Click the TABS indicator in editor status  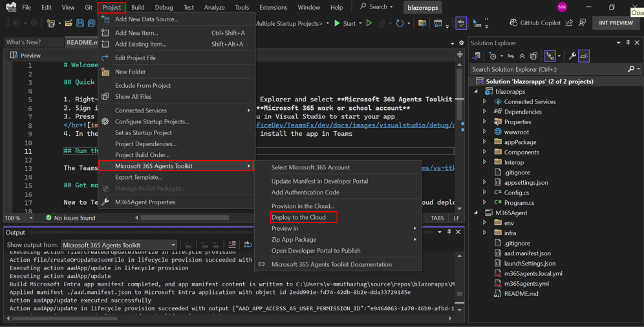pyautogui.click(x=437, y=218)
